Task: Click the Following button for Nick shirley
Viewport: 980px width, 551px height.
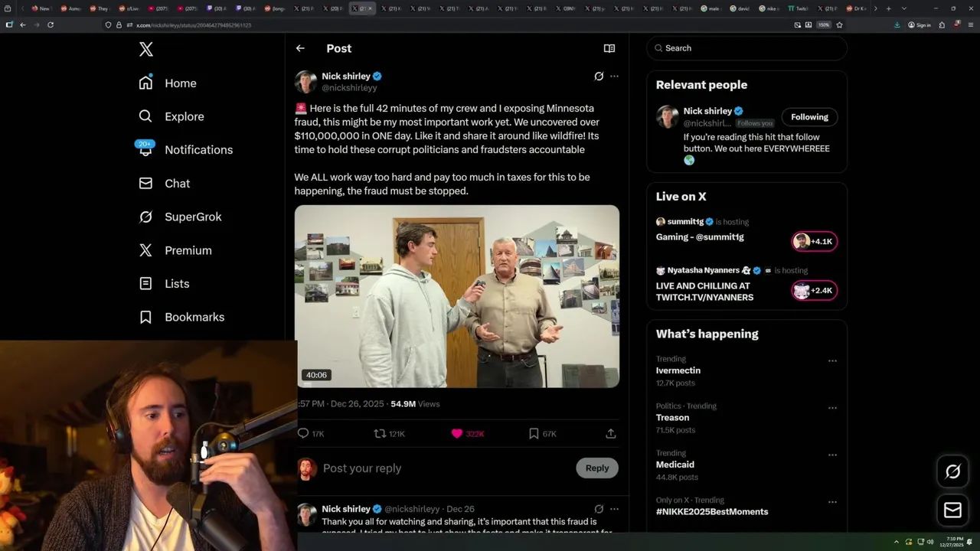Action: [x=809, y=117]
